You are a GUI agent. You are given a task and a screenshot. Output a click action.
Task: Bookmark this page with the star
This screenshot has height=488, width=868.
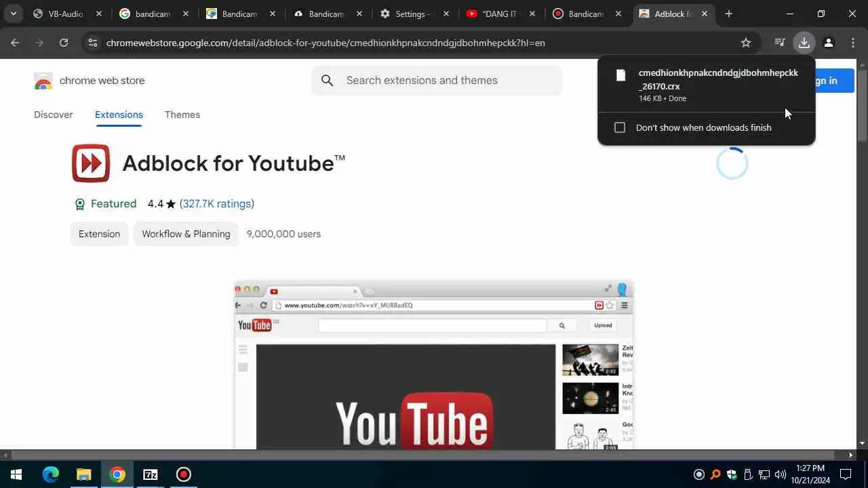(x=746, y=43)
